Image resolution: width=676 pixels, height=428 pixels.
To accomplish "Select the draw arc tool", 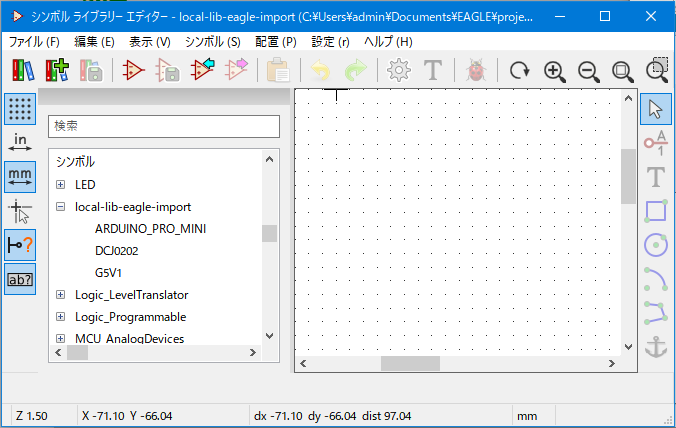I will coord(656,279).
